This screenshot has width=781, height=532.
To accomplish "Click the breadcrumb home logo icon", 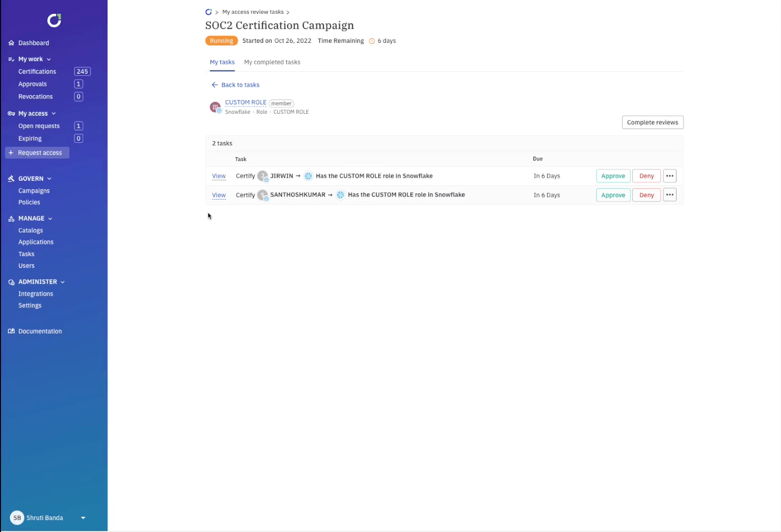I will click(x=208, y=12).
